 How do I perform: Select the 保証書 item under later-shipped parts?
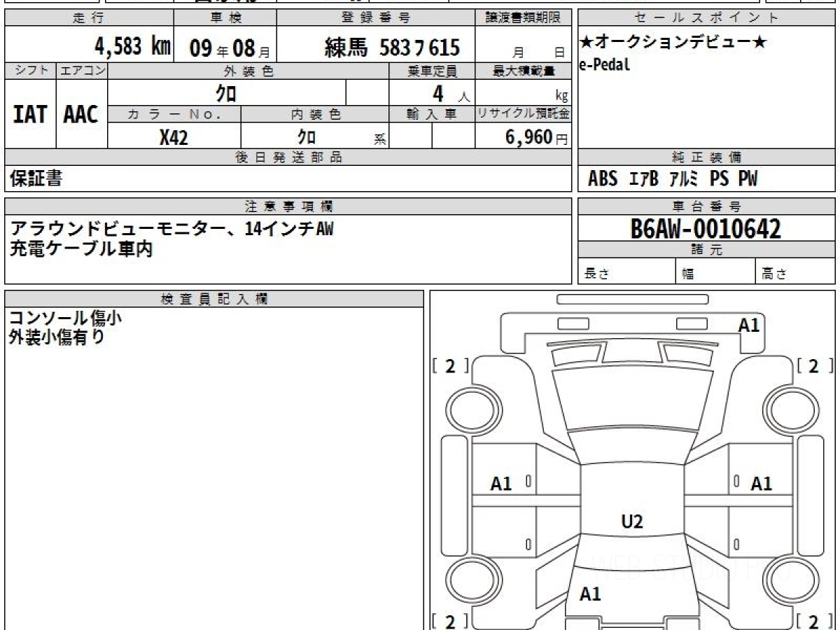(36, 178)
